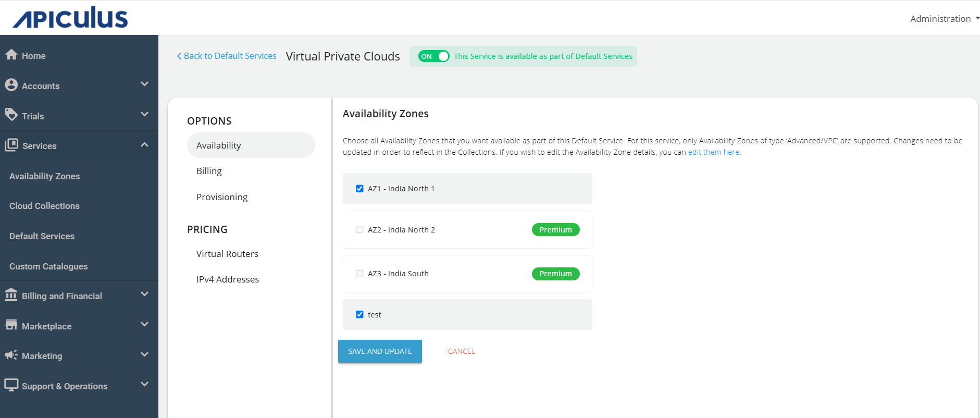Open the Administration dropdown menu
This screenshot has width=980, height=418.
pyautogui.click(x=944, y=19)
